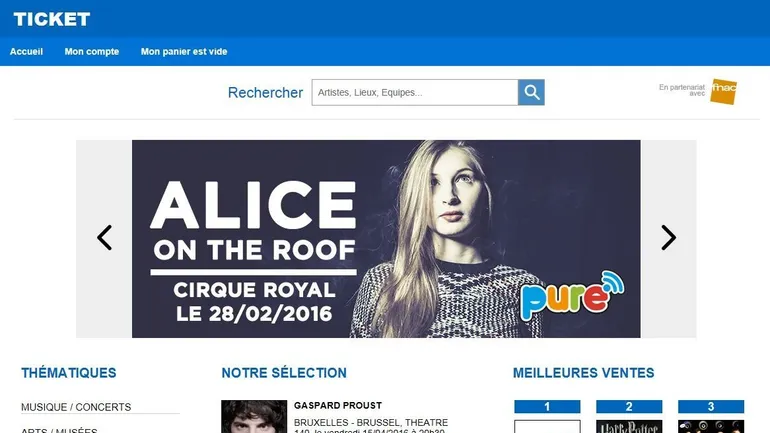Viewport: 770px width, 433px height.
Task: Open best seller number 3 thumbnail
Action: click(x=711, y=426)
